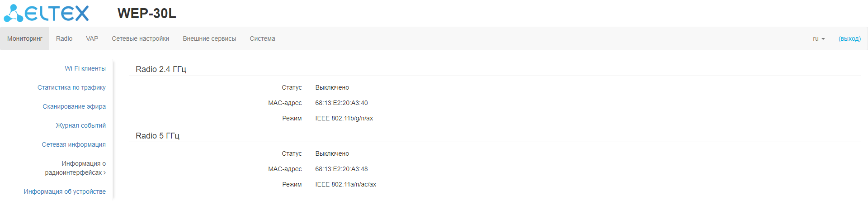Click the 68:13:E2:20:A3:48 MAC address
This screenshot has width=868, height=201.
[341, 169]
